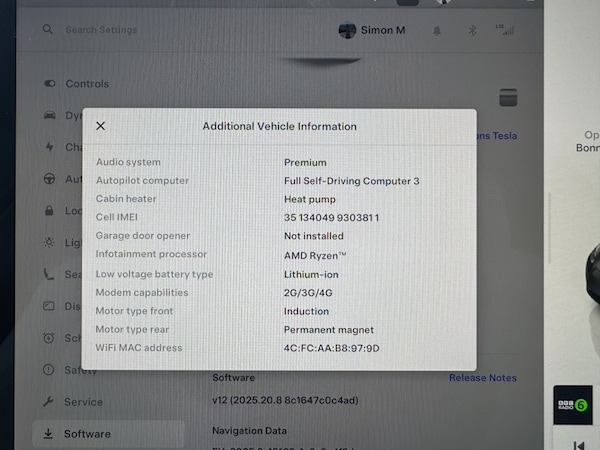
Task: Tap the BBC Radio 6 thumbnail
Action: (x=573, y=406)
